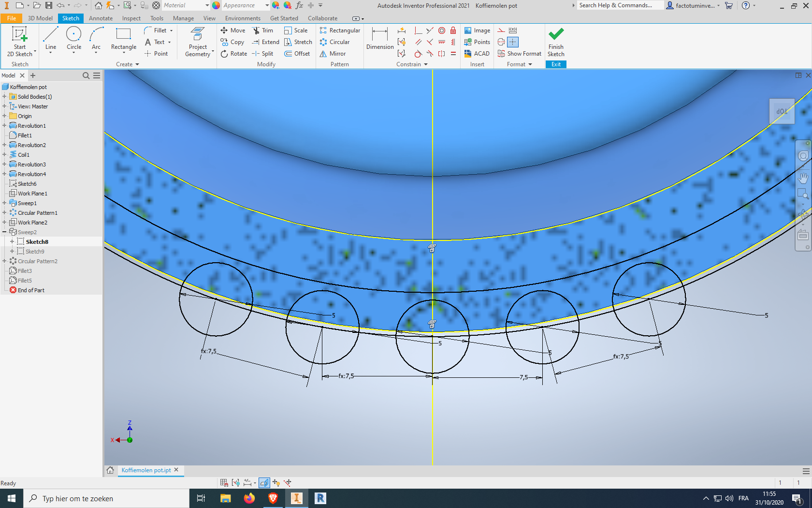The image size is (812, 508).
Task: Expand the Sweep2 feature node
Action: pyautogui.click(x=5, y=232)
